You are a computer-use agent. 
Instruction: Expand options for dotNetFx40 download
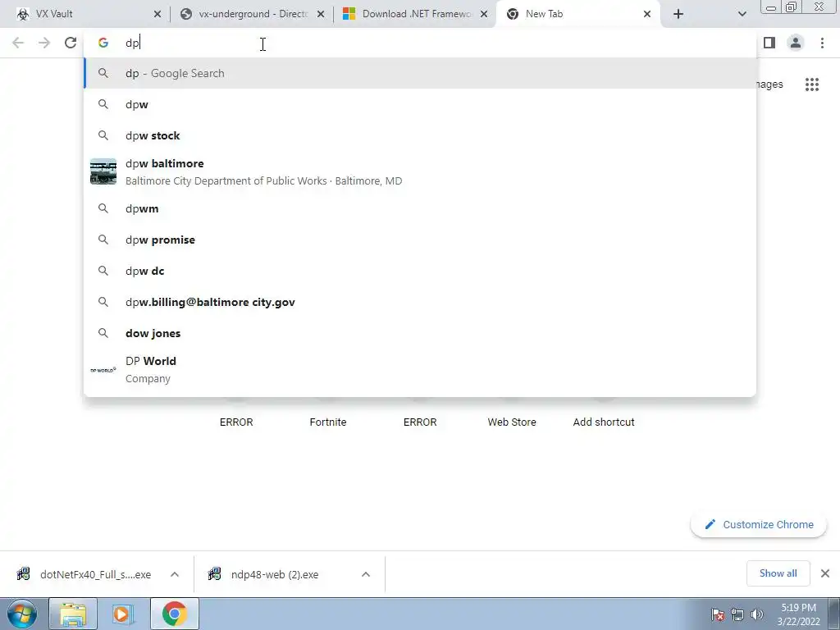click(x=175, y=574)
